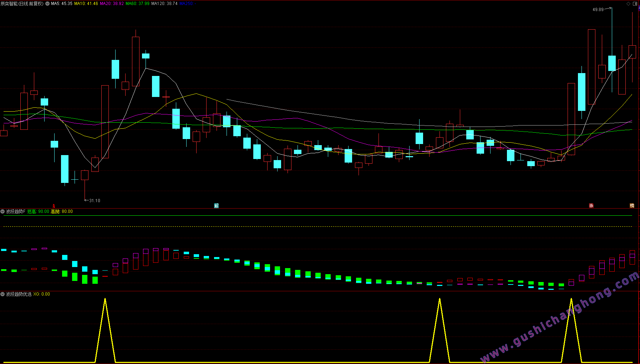Click the stock title 辰奕智能(日线.前复权)
Screen dimensions: 640x364
[x=22, y=4]
